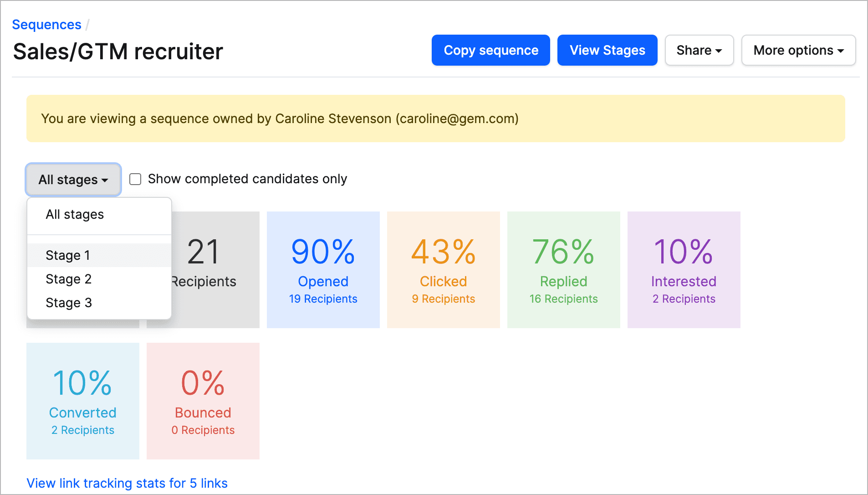Choose Stage 2 in the dropdown
The width and height of the screenshot is (868, 495).
pos(69,279)
